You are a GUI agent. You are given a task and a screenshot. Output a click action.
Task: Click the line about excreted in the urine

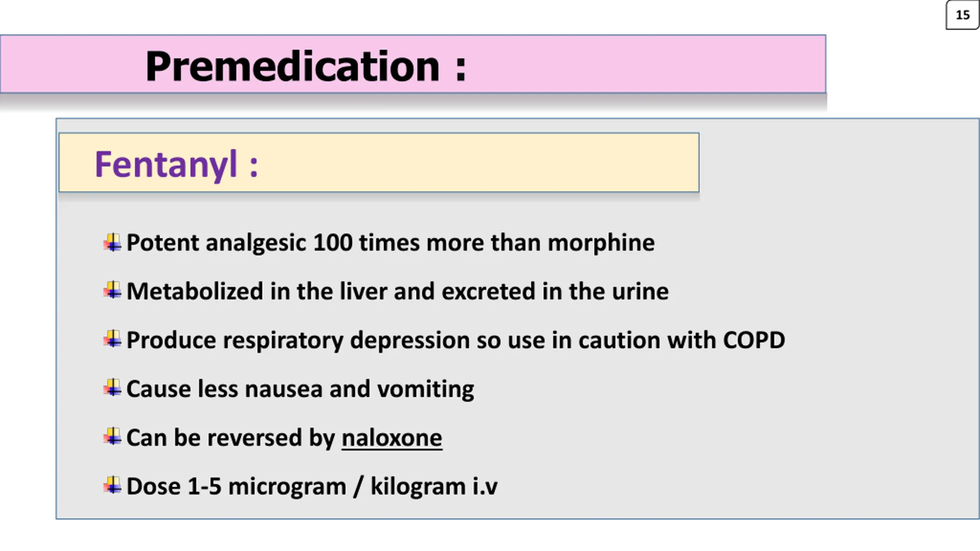coord(397,292)
